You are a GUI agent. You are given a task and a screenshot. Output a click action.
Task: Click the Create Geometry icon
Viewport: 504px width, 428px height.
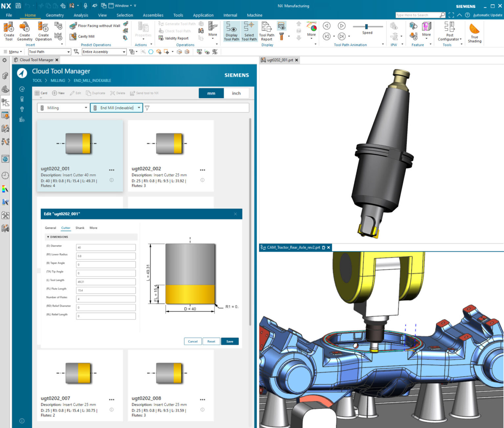pos(25,31)
